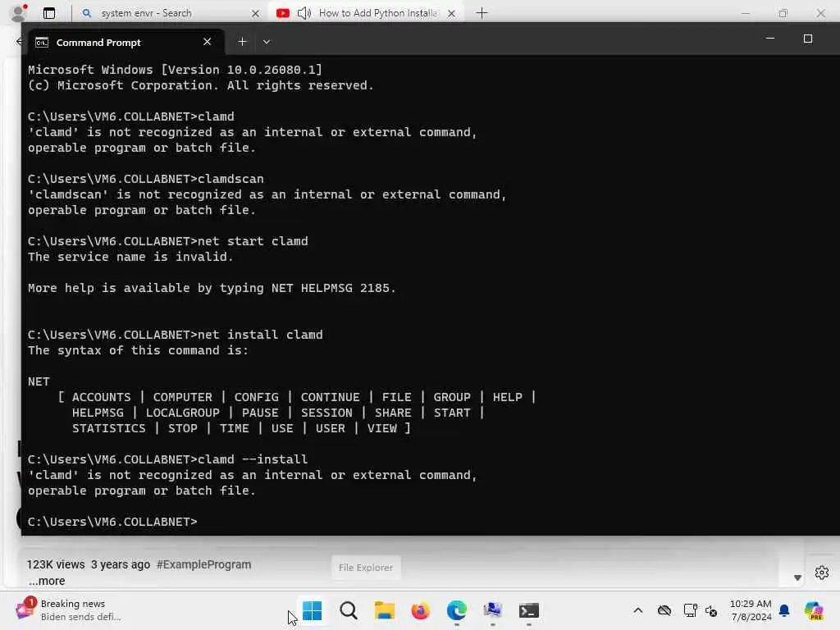840x630 pixels.
Task: Close the system envr Search tab
Action: (256, 13)
